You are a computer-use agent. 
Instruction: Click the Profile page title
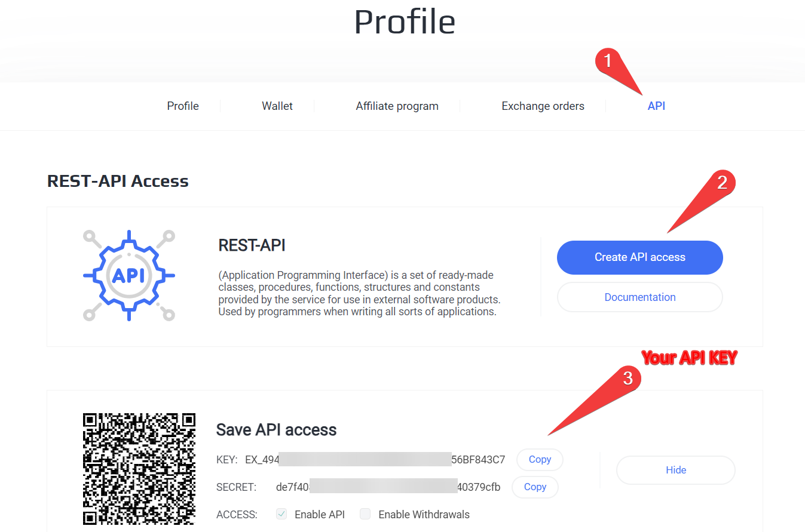point(405,22)
